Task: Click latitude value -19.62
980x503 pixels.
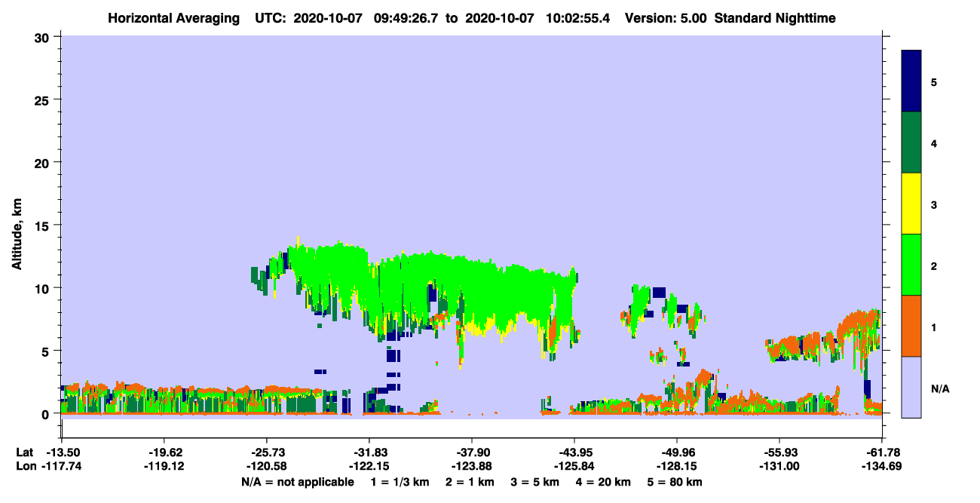Action: (164, 452)
